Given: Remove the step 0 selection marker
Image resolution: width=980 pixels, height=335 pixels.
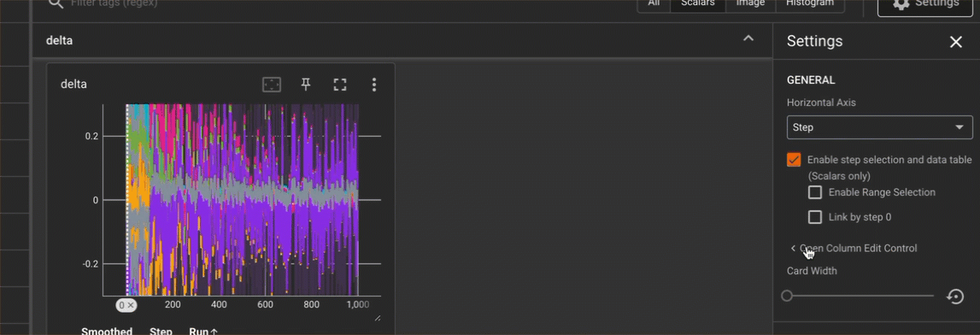Looking at the screenshot, I should click(x=132, y=305).
